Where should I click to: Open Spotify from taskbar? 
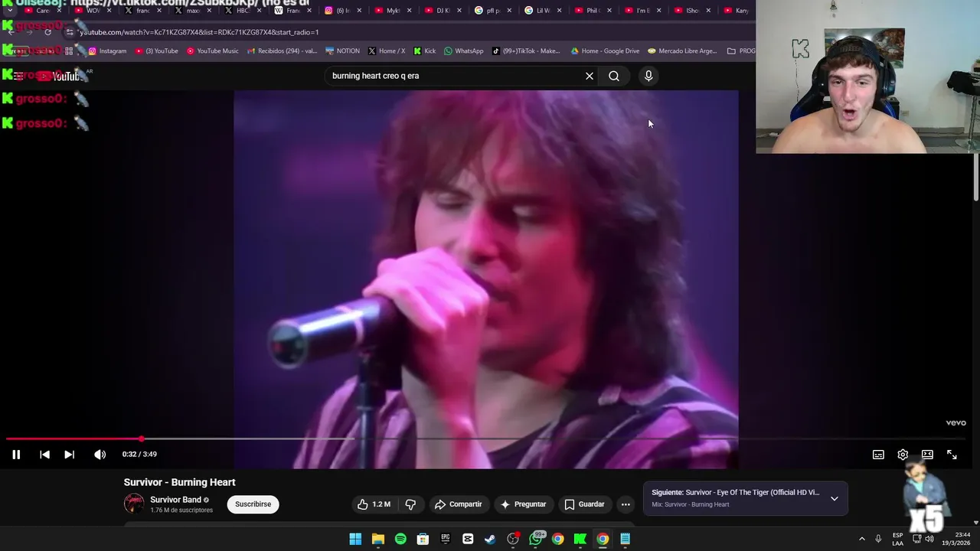point(400,539)
